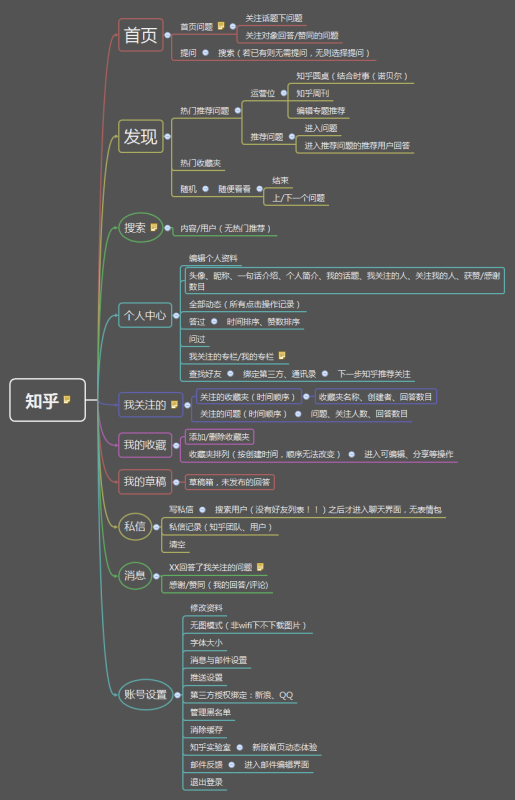
Task: Collapse the 随机 toggle
Action: pos(205,189)
